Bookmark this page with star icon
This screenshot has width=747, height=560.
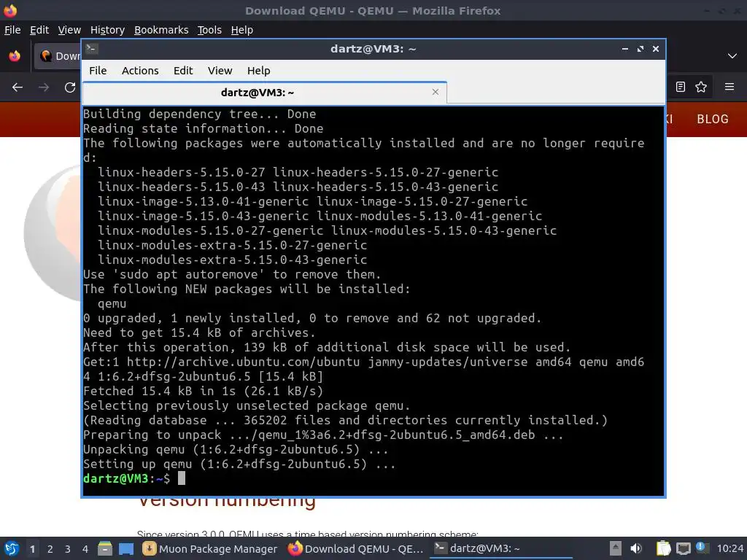point(701,87)
